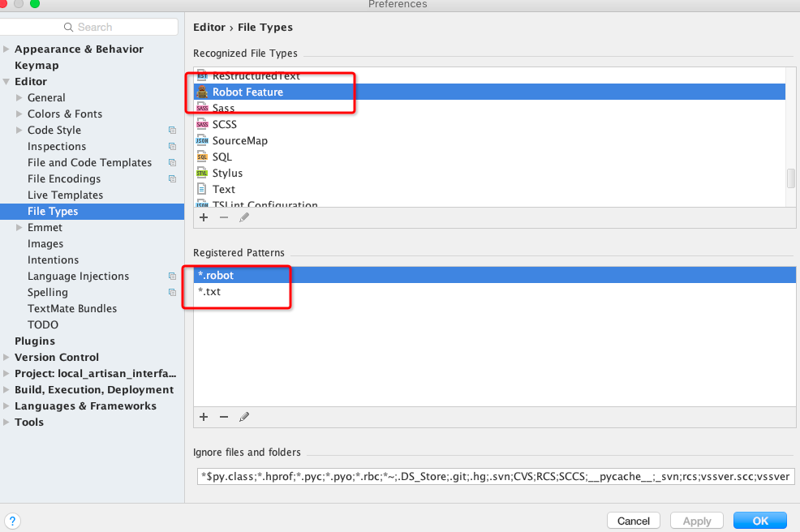
Task: Click the edit file type pencil icon
Action: point(244,217)
